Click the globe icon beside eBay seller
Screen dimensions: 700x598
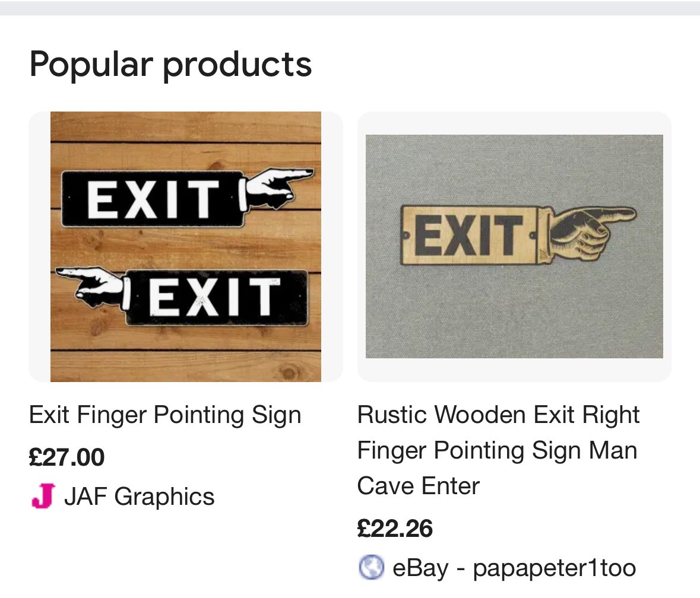[371, 567]
